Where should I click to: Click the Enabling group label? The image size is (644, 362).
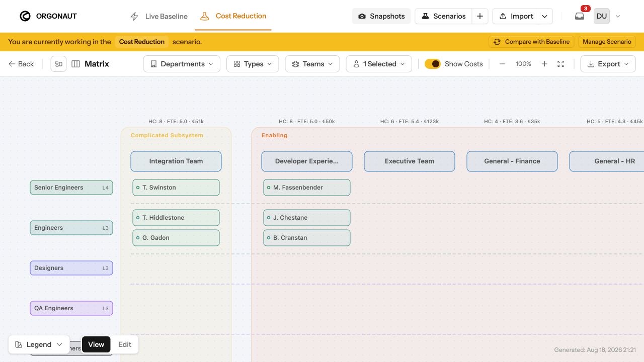click(x=274, y=135)
